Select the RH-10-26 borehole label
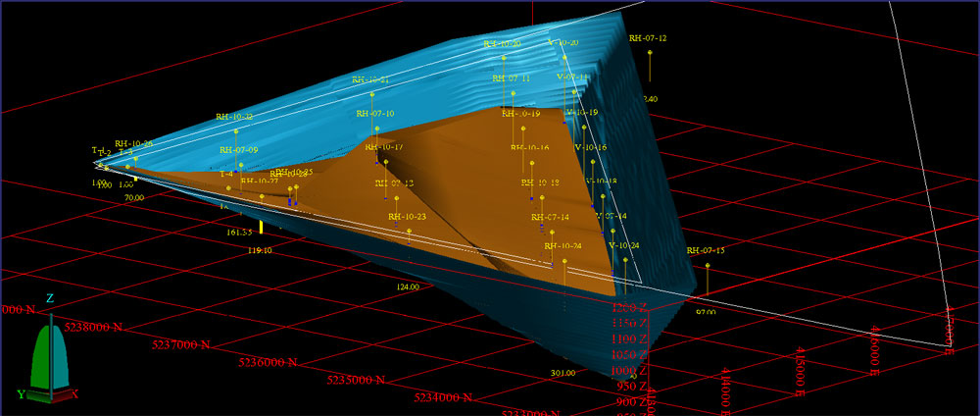Image resolution: width=980 pixels, height=416 pixels. (x=133, y=144)
